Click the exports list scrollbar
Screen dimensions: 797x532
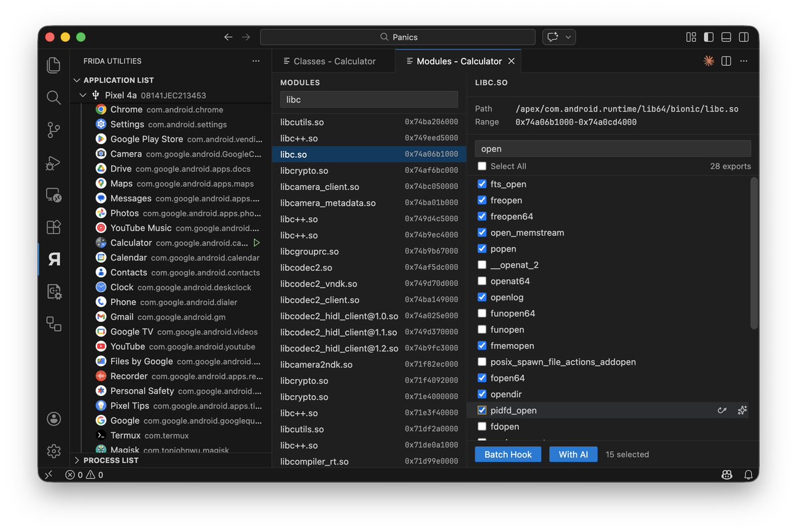754,253
